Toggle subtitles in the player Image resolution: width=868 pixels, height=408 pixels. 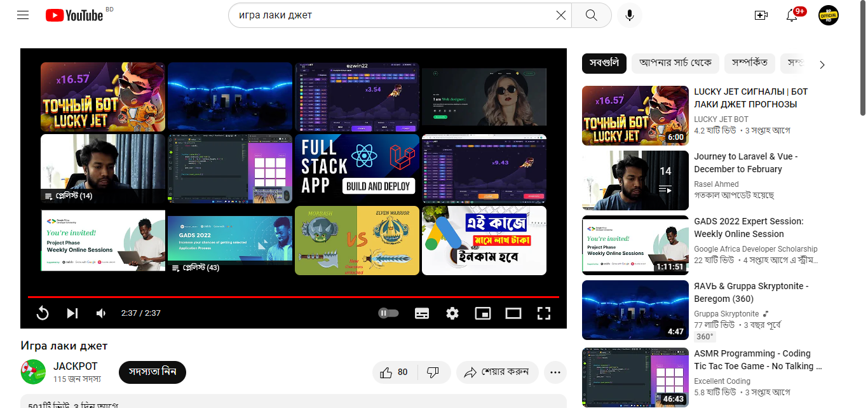tap(422, 313)
